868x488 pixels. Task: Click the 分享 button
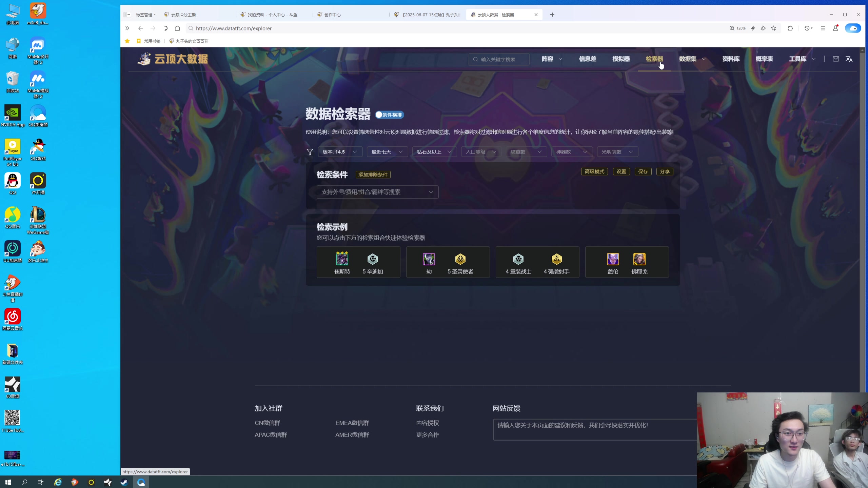665,171
